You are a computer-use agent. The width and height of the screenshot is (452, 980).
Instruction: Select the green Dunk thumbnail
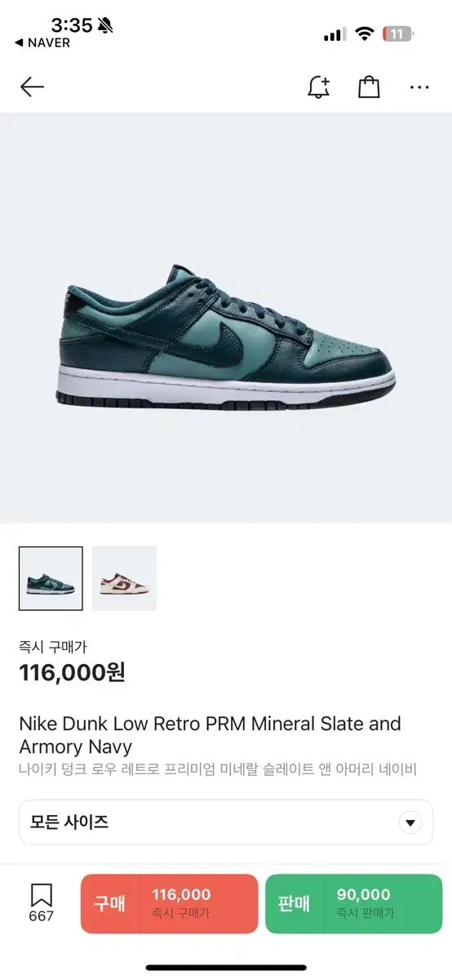[x=51, y=578]
